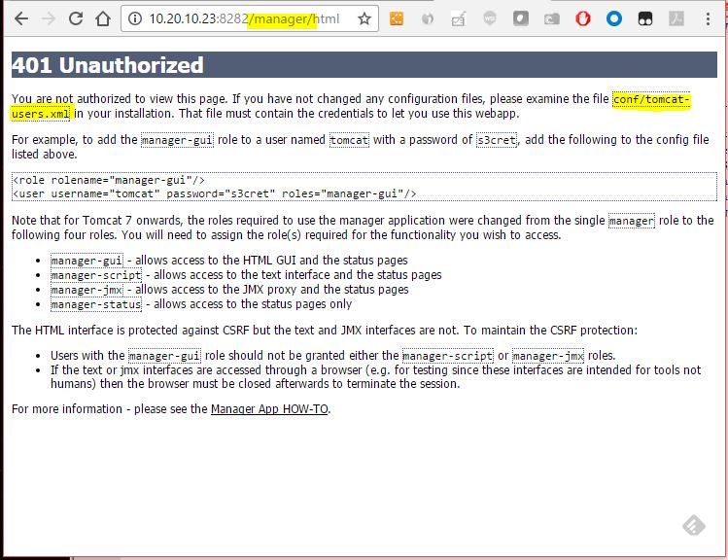This screenshot has width=728, height=560.
Task: Click the black mask extension icon
Action: 645,18
